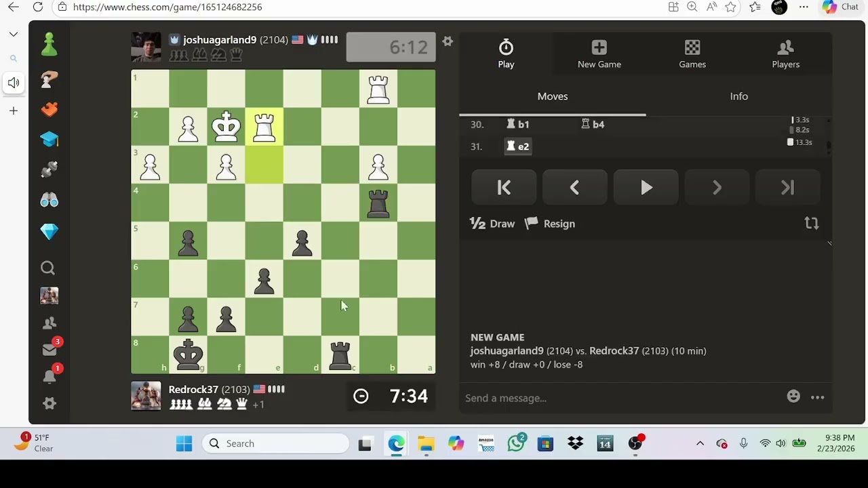Toggle Edge read aloud speaker button
The image size is (868, 488).
14,83
